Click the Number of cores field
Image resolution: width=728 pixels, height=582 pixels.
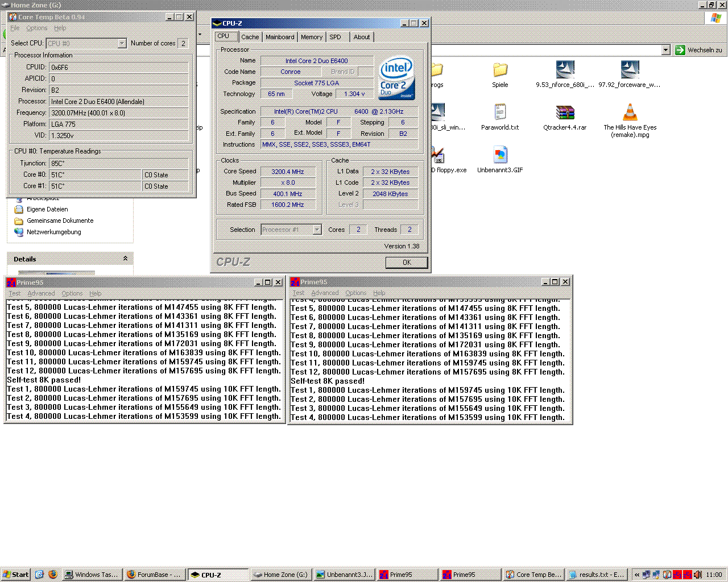[183, 43]
